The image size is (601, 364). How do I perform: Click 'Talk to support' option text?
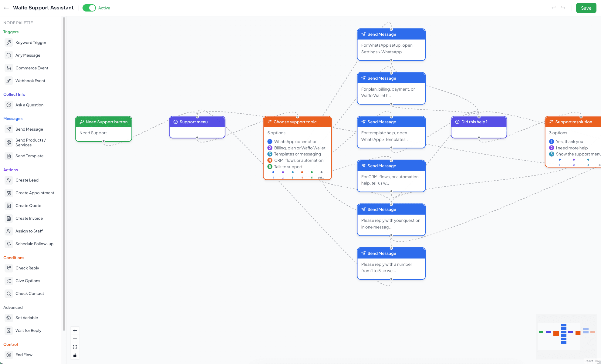288,167
